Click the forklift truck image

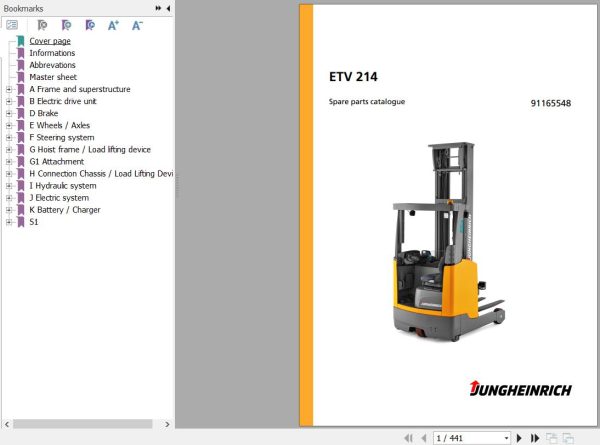(x=448, y=242)
